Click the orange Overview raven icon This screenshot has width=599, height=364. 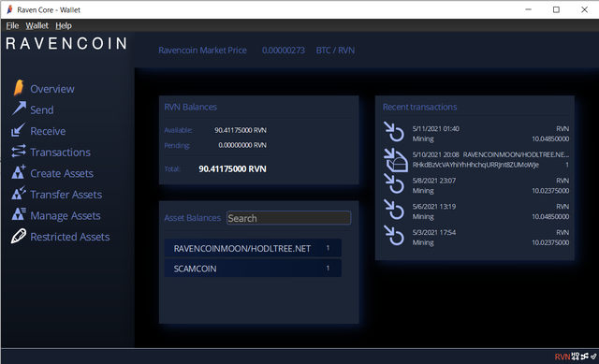point(19,88)
